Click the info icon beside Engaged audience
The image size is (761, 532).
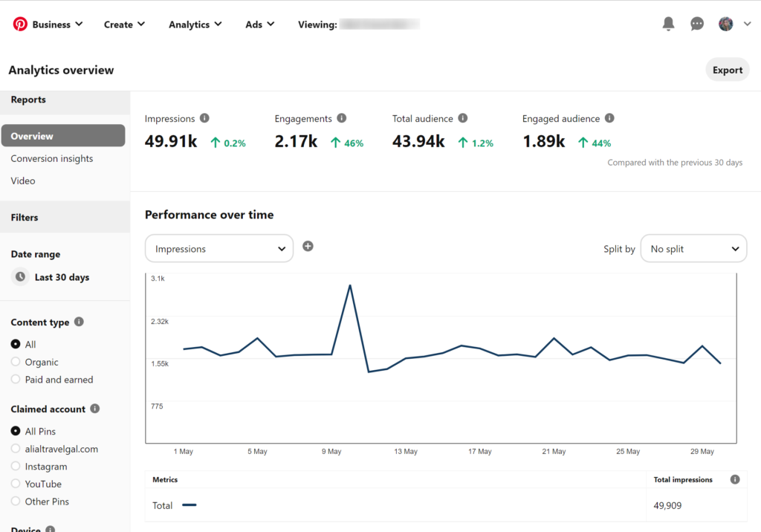(609, 118)
